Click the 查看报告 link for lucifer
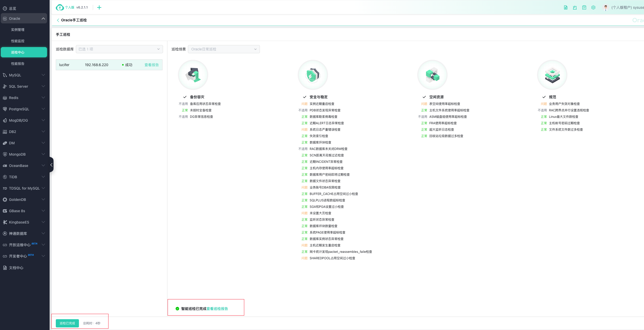Image resolution: width=644 pixels, height=330 pixels. 151,65
